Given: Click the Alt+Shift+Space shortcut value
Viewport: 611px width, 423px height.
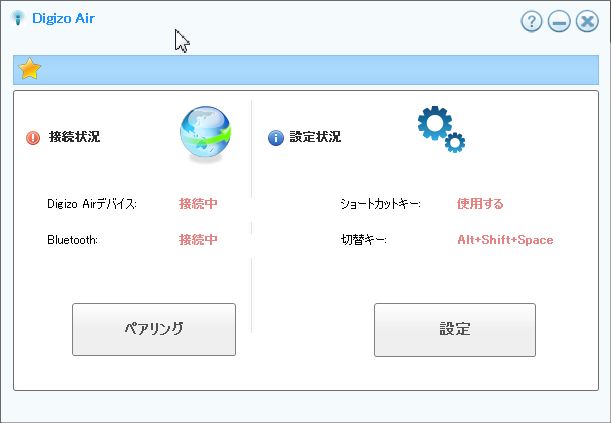Looking at the screenshot, I should coord(505,240).
